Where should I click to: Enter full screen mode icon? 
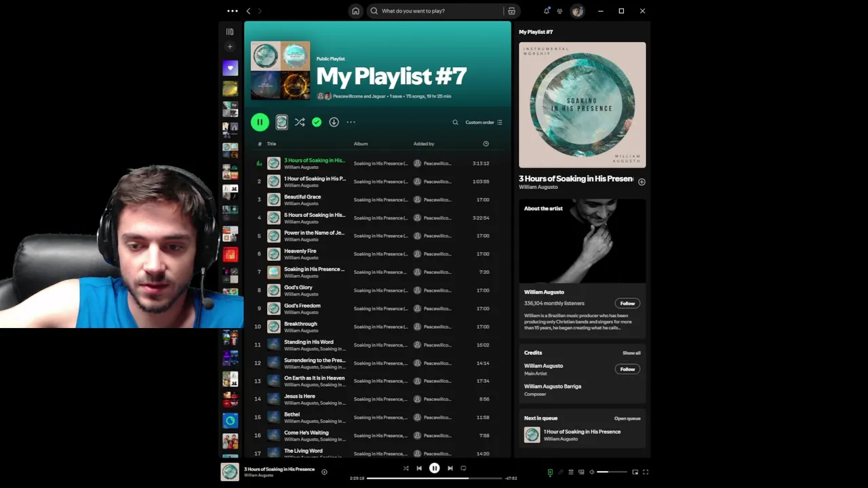click(646, 472)
